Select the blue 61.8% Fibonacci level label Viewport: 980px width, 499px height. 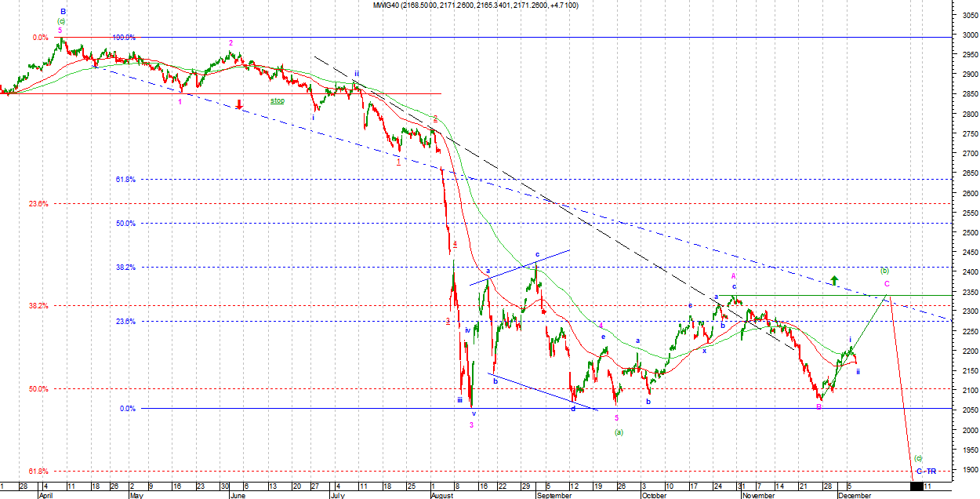125,180
